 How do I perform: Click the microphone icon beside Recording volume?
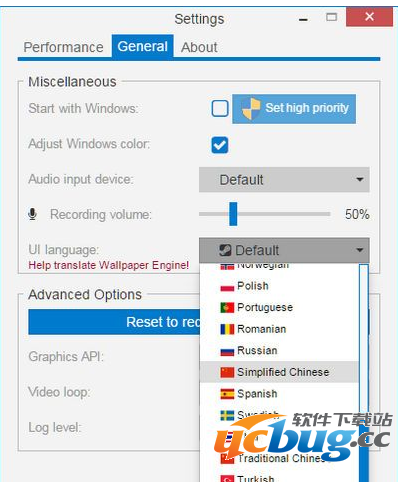click(x=32, y=214)
